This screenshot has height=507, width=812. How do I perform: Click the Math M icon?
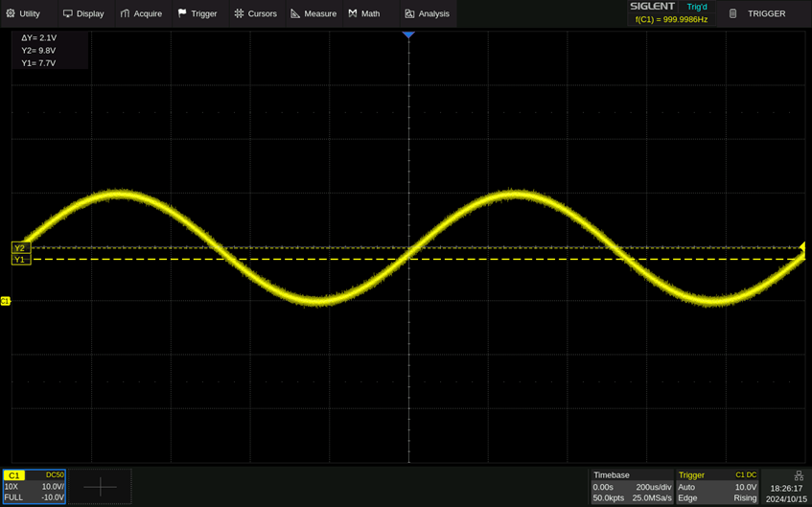pos(353,13)
